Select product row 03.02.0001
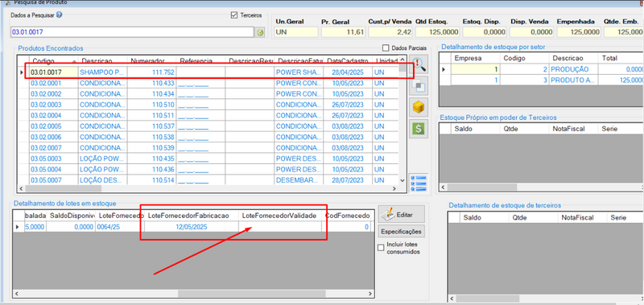 [208, 83]
